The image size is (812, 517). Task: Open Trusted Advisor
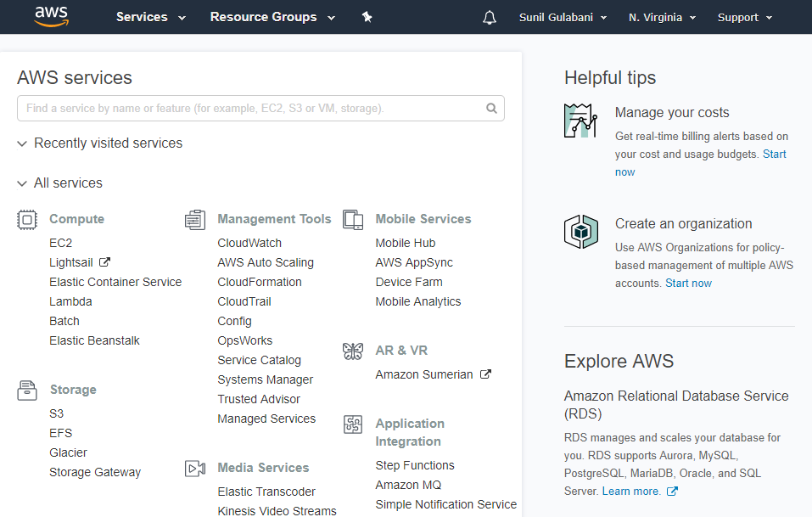tap(259, 399)
